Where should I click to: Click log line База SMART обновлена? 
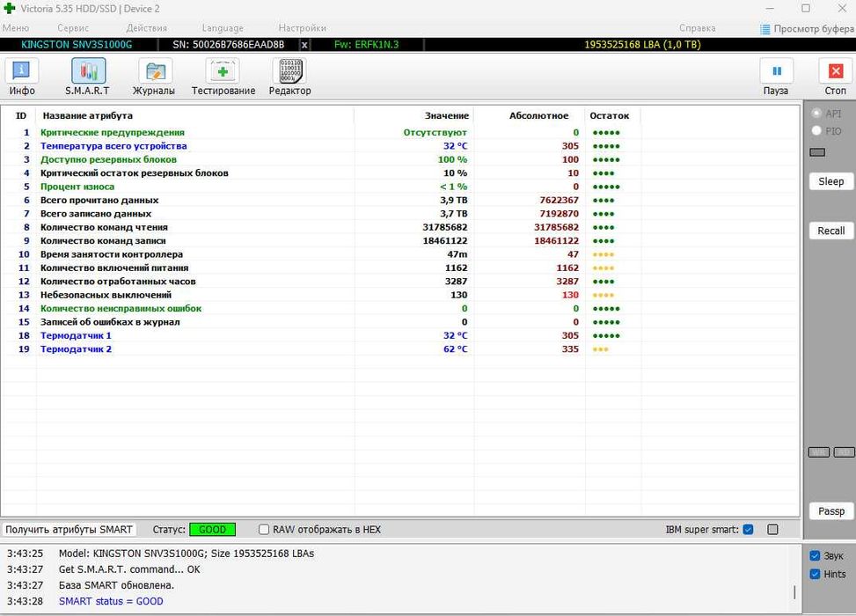click(x=116, y=585)
